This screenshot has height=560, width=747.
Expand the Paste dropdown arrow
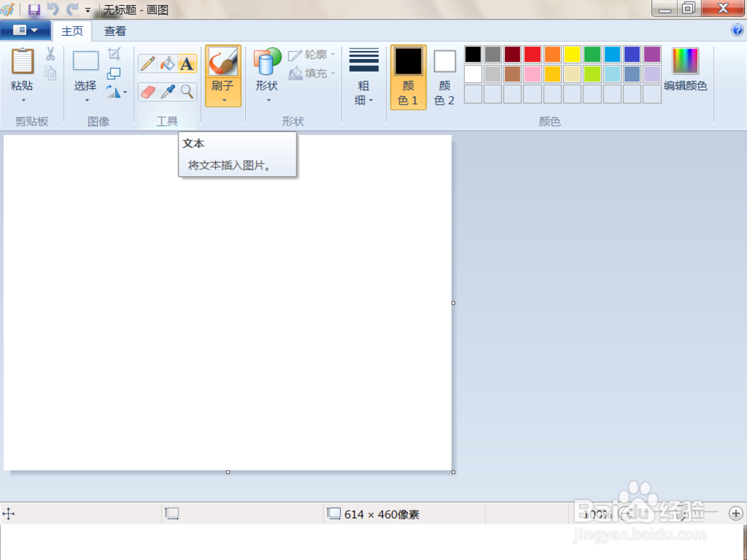(23, 101)
